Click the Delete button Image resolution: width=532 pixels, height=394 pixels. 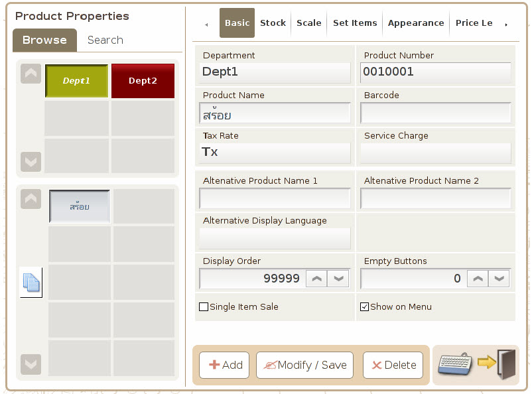point(393,365)
